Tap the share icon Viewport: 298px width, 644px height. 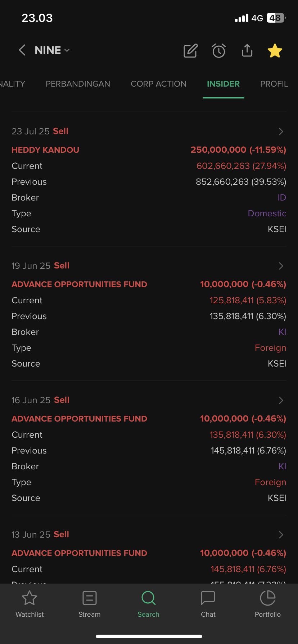[x=247, y=51]
